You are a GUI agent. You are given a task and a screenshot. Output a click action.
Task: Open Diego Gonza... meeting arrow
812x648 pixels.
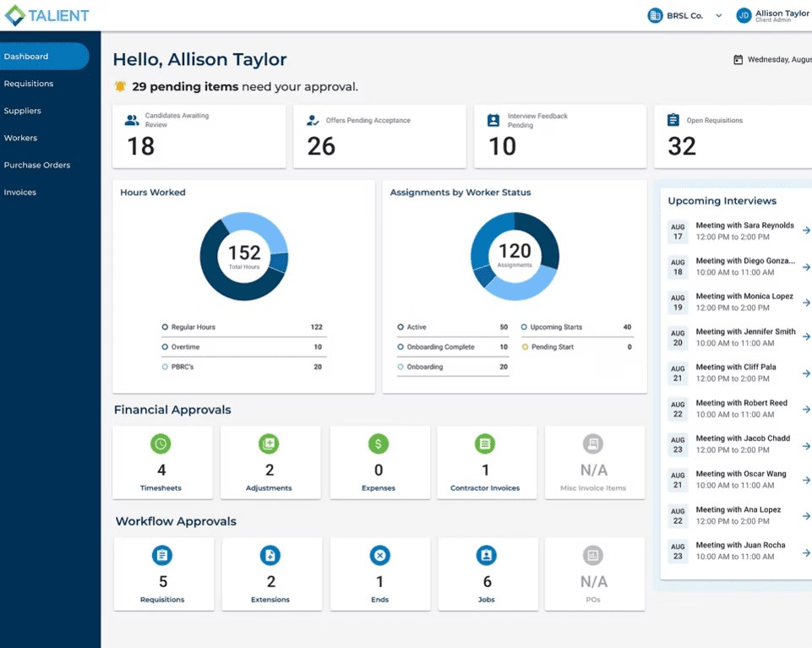pos(806,267)
